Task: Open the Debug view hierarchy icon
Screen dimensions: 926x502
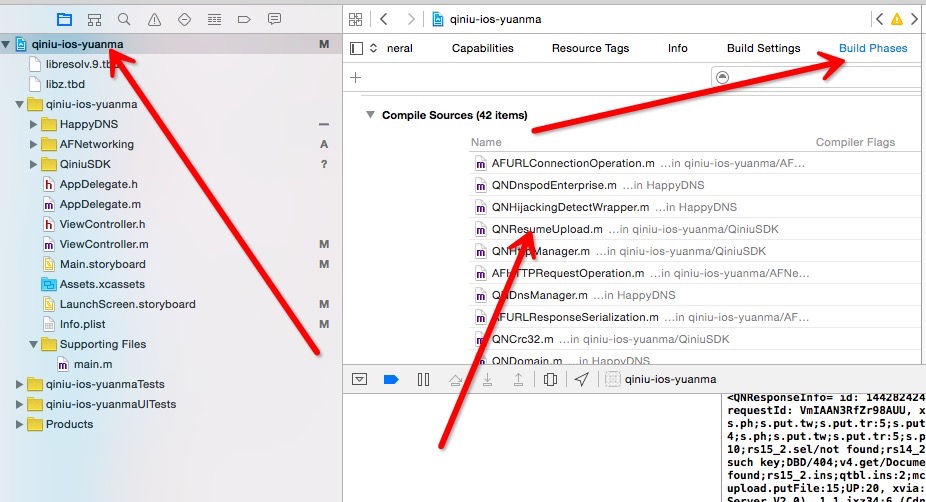Action: (x=550, y=379)
